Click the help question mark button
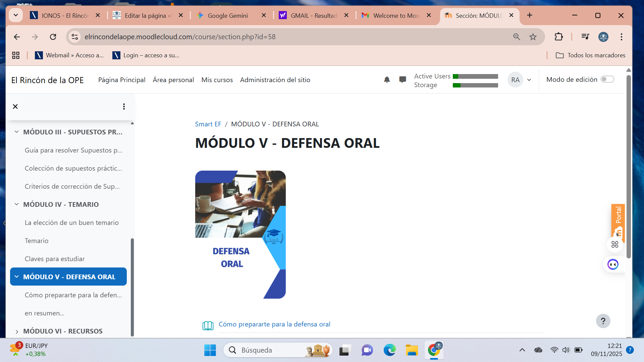Viewport: 644px width, 362px height. coord(603,321)
